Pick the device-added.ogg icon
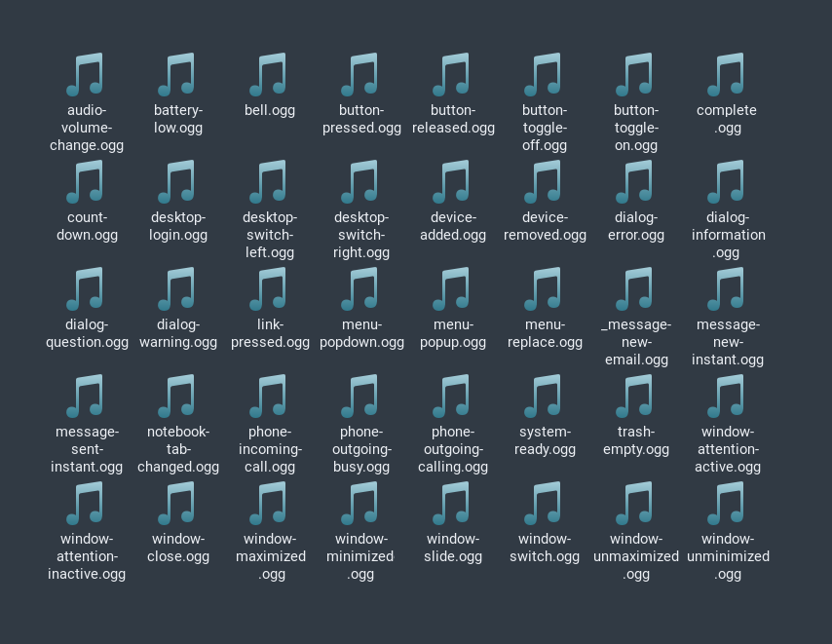 [451, 181]
